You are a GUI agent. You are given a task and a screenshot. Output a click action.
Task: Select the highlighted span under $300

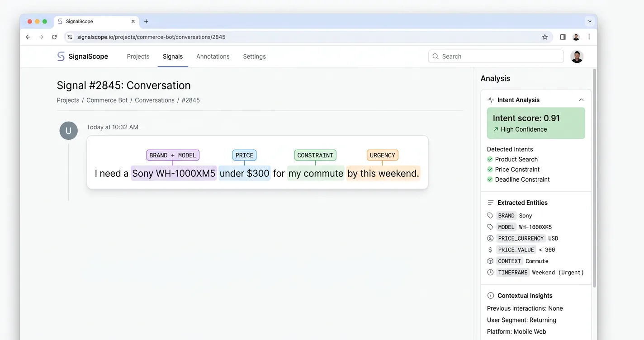[245, 173]
